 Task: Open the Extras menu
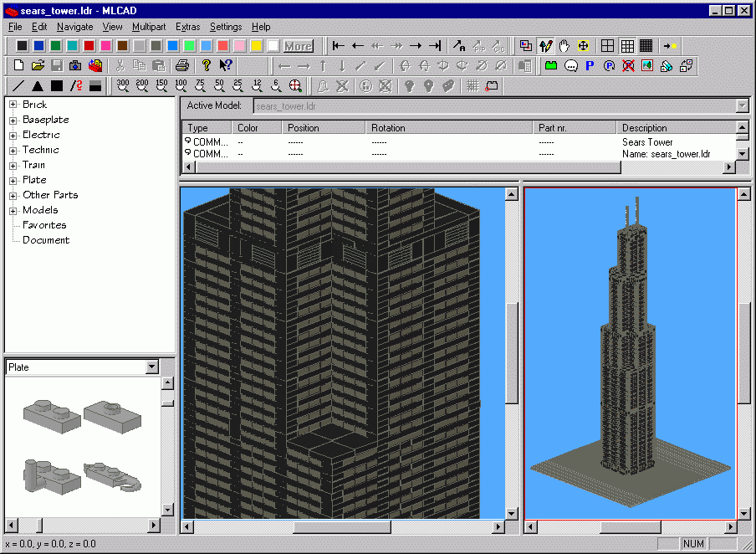pyautogui.click(x=187, y=27)
